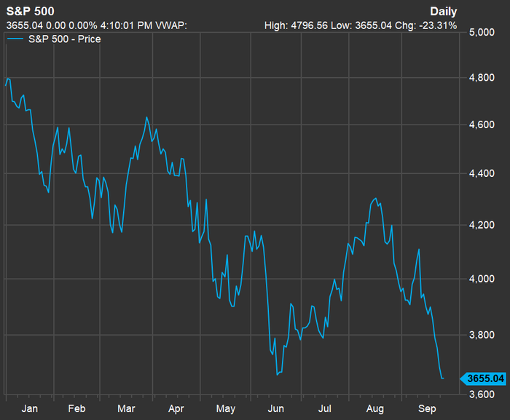Click the High: 4796.56 value
The width and height of the screenshot is (510, 420).
296,25
